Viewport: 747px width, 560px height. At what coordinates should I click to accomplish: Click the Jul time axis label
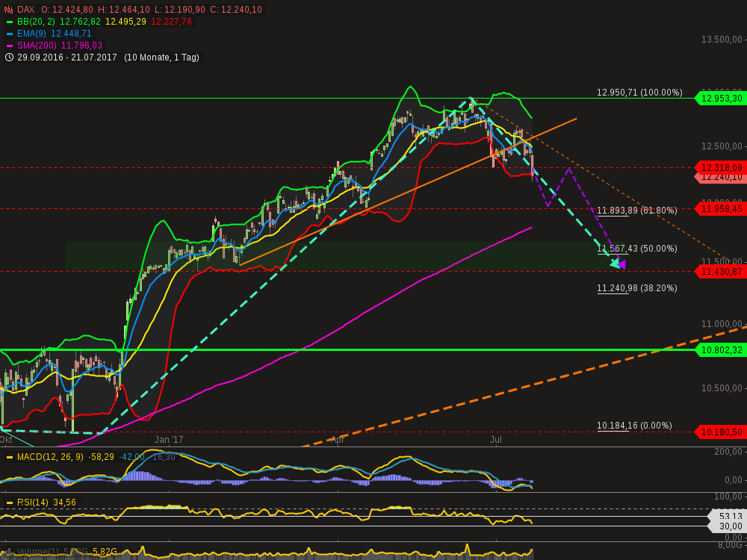pos(495,440)
